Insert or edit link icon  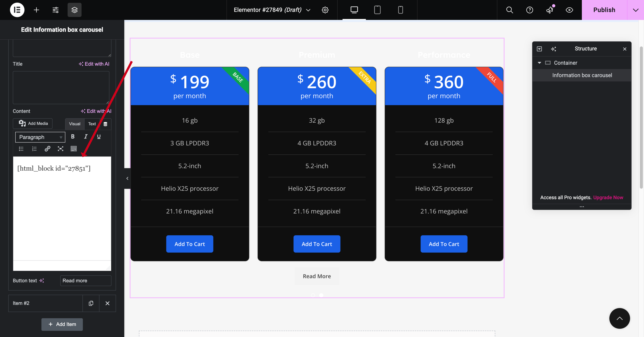click(48, 149)
